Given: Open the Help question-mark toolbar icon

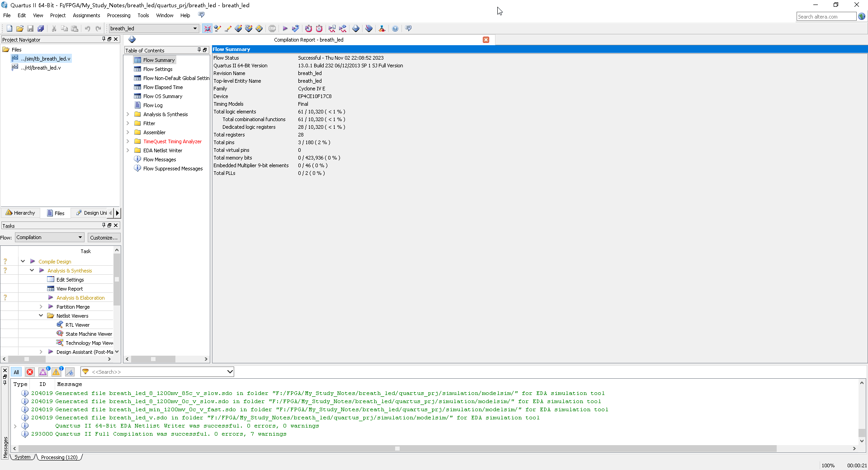Looking at the screenshot, I should 395,28.
